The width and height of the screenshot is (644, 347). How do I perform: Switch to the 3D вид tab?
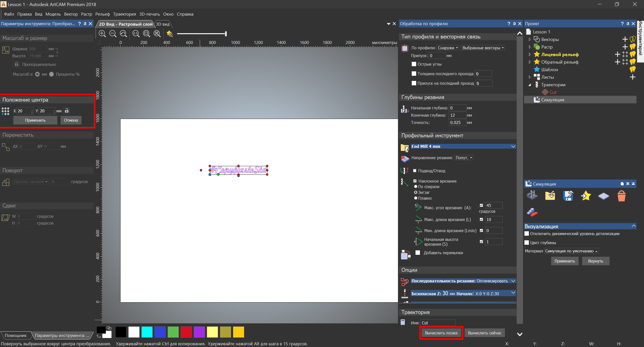point(163,24)
